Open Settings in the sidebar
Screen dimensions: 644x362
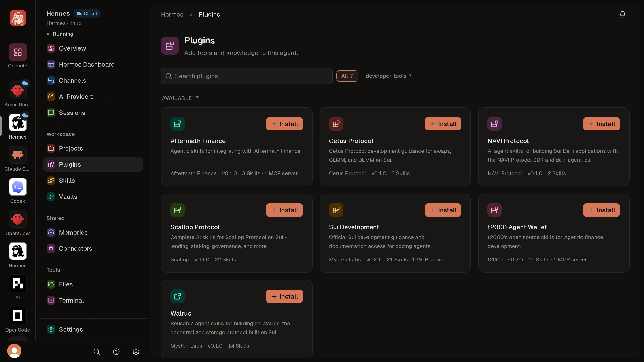point(93,330)
